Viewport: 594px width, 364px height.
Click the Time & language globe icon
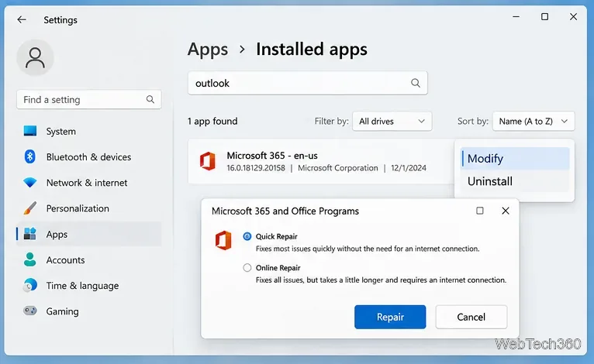pos(30,285)
